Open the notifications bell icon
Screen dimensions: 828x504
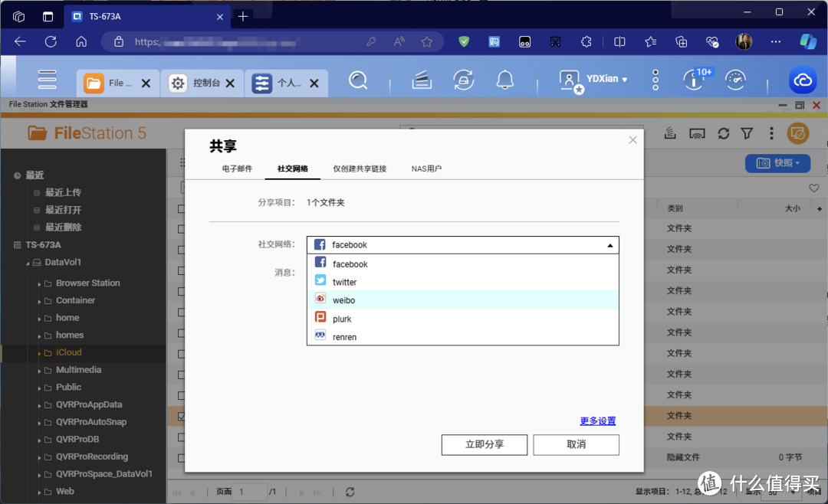point(504,80)
